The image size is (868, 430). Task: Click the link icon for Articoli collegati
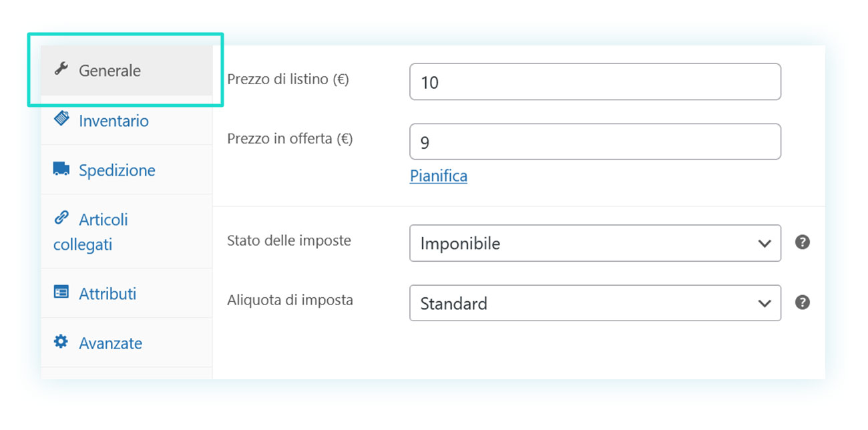tap(61, 218)
